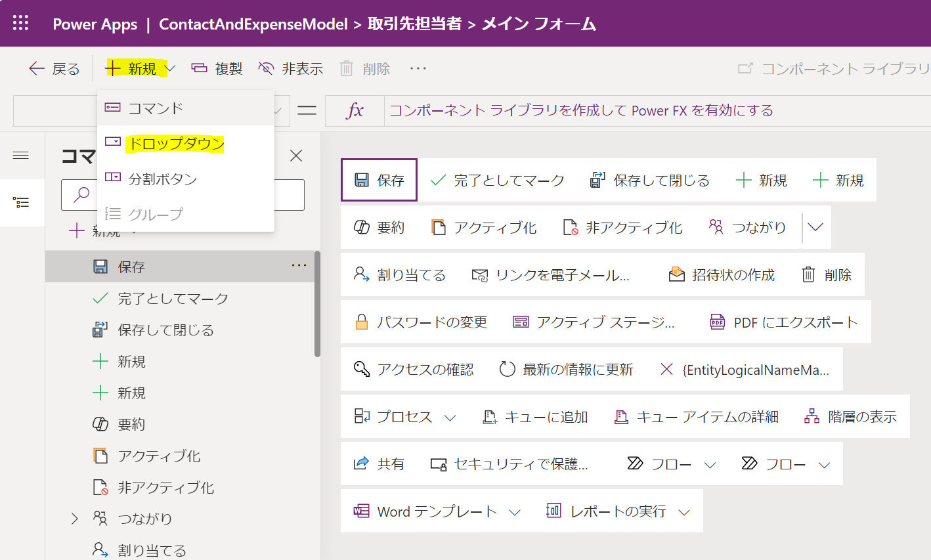The height and width of the screenshot is (560, 931).
Task: Click 最新の情報に更新 on the canvas
Action: click(x=566, y=369)
